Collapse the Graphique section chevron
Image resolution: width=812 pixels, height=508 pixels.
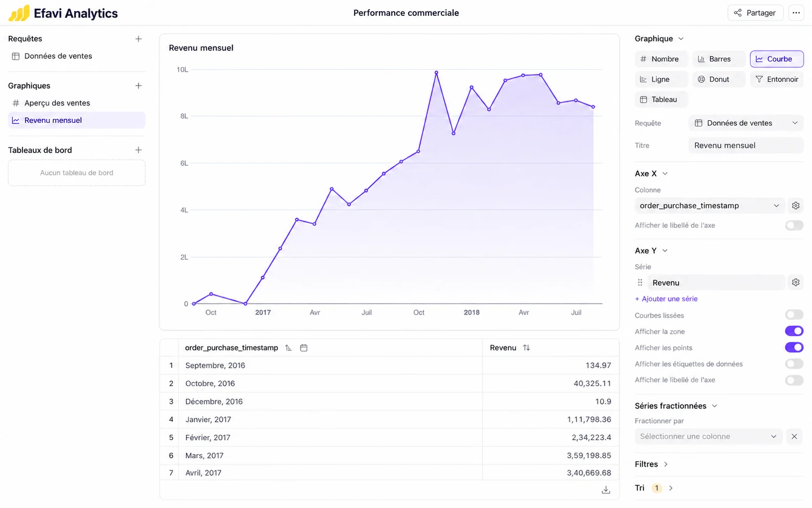point(681,39)
